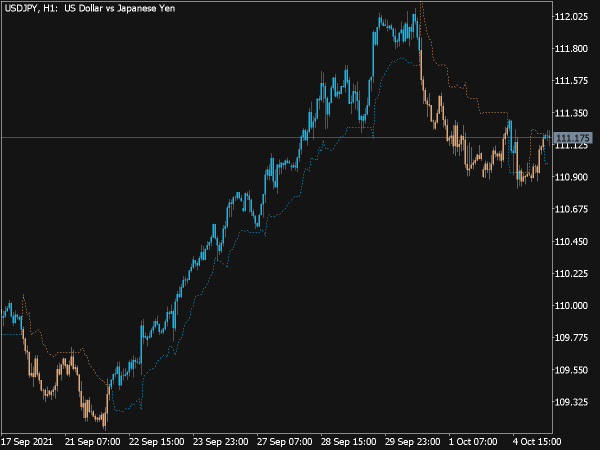Click the 110.225 price scale label
The image size is (600, 450).
pyautogui.click(x=571, y=274)
